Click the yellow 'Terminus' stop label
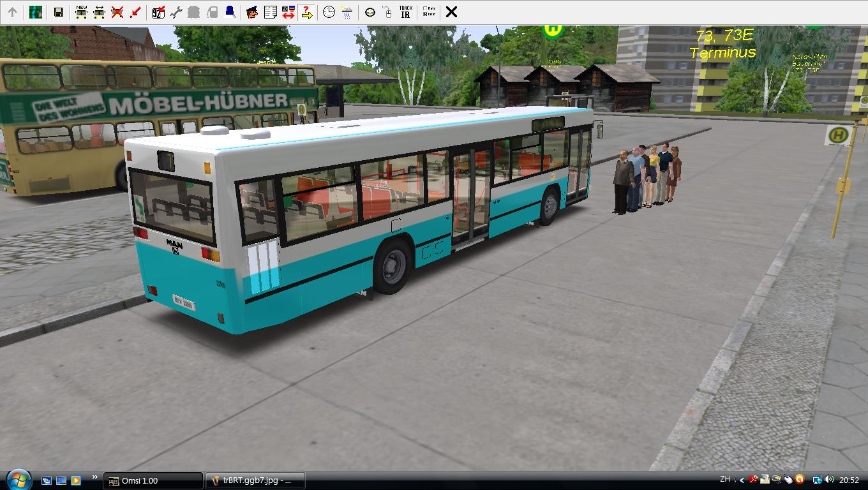Viewport: 868px width, 490px height. [722, 53]
